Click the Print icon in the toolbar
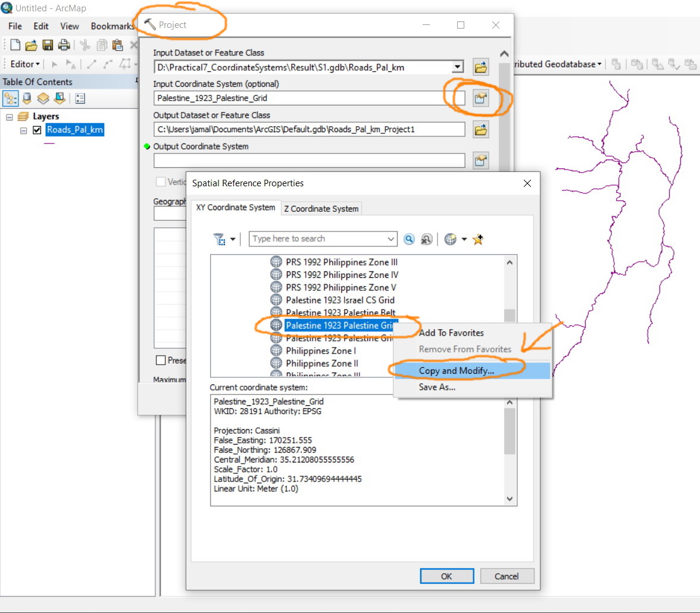Screen dimensions: 700x613 pyautogui.click(x=64, y=45)
